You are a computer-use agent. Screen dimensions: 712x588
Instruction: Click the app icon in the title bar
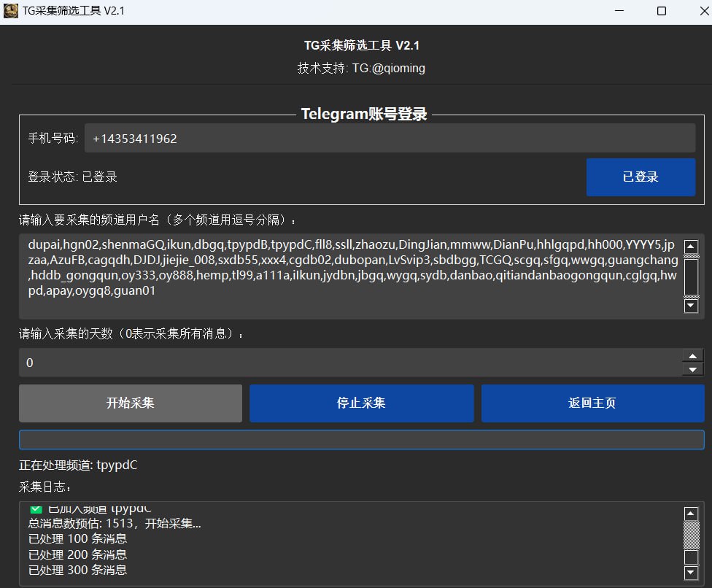(x=11, y=11)
